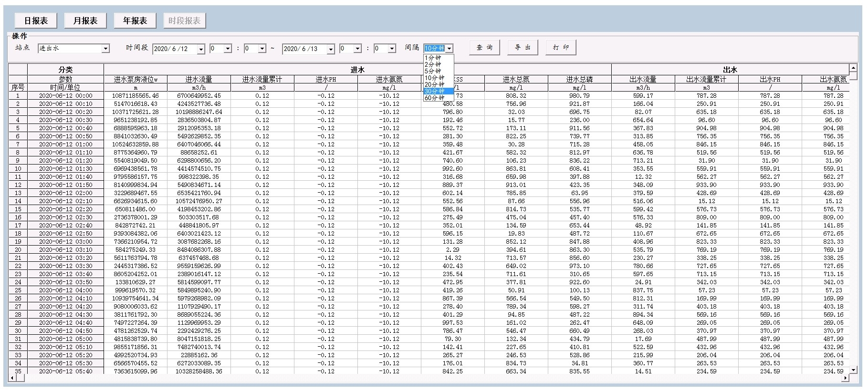Click the 时间/单位 header cell
Screen dimensions: 868x392
click(x=65, y=87)
